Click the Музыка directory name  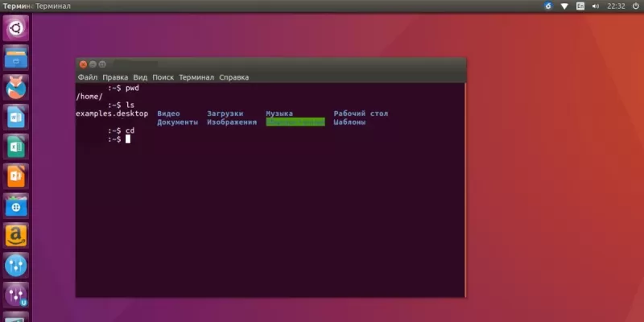(x=279, y=114)
